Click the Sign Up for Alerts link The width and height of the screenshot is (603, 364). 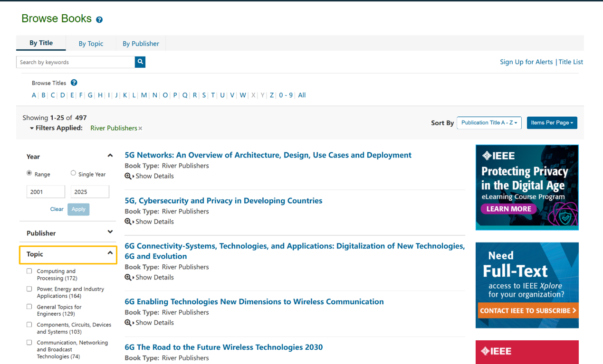coord(526,62)
